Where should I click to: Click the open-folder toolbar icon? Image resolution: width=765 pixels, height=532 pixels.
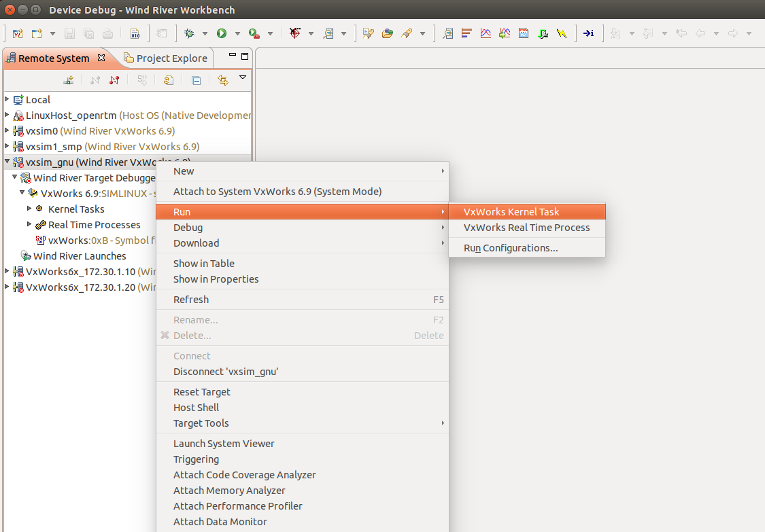[388, 33]
